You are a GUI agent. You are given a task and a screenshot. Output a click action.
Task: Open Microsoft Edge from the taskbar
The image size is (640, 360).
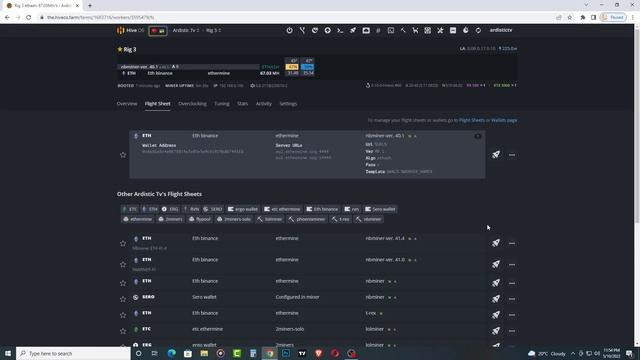171,353
